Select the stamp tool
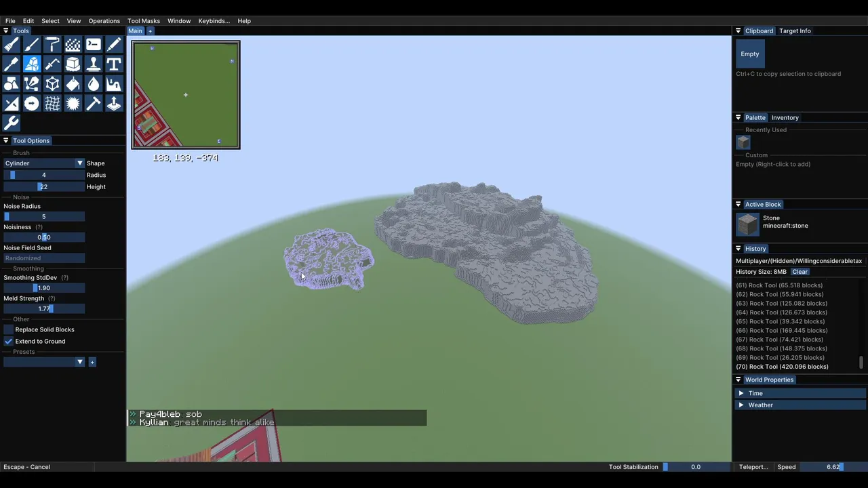Screen dimensions: 868x488 94,64
